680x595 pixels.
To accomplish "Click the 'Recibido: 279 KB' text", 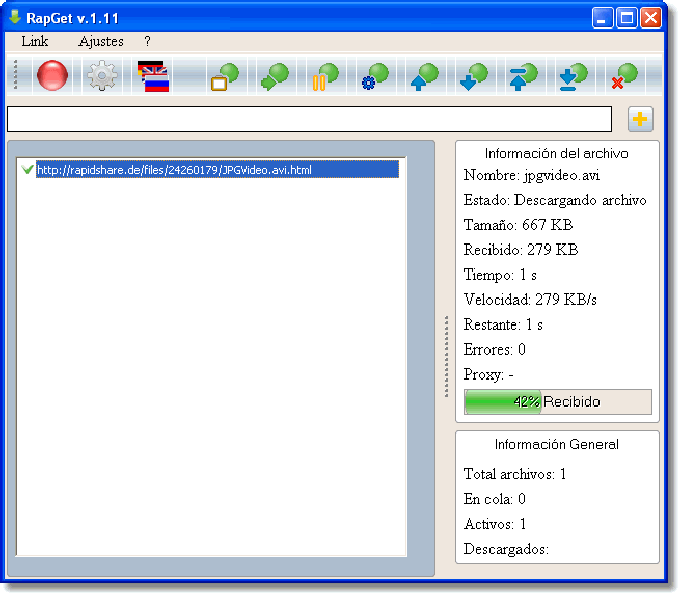I will point(521,250).
